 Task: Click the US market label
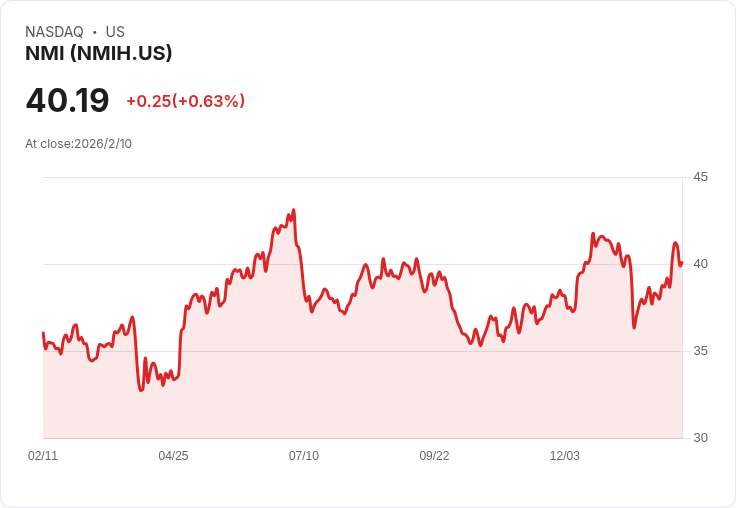tap(115, 32)
